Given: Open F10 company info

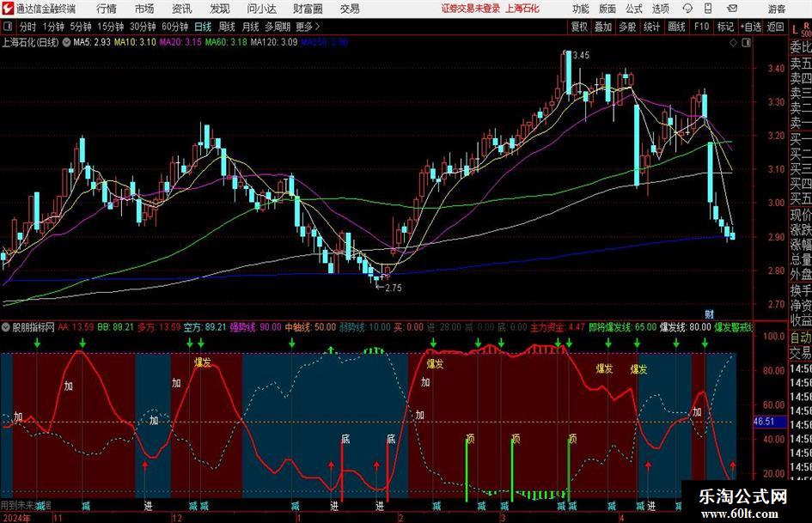Looking at the screenshot, I should tap(702, 27).
